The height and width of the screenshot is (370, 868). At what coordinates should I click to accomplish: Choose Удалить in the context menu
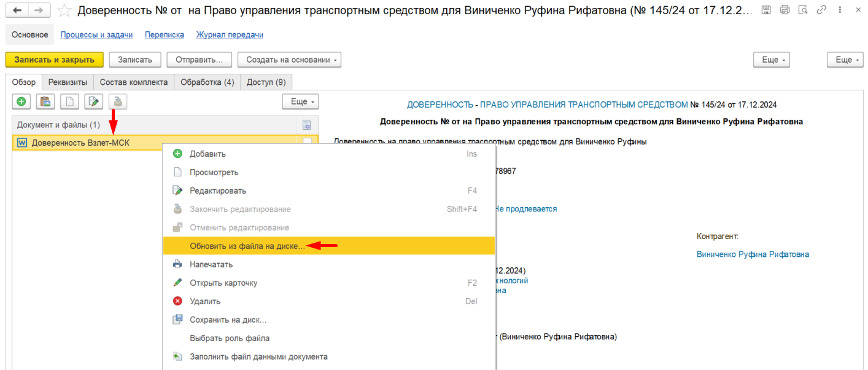(328, 301)
